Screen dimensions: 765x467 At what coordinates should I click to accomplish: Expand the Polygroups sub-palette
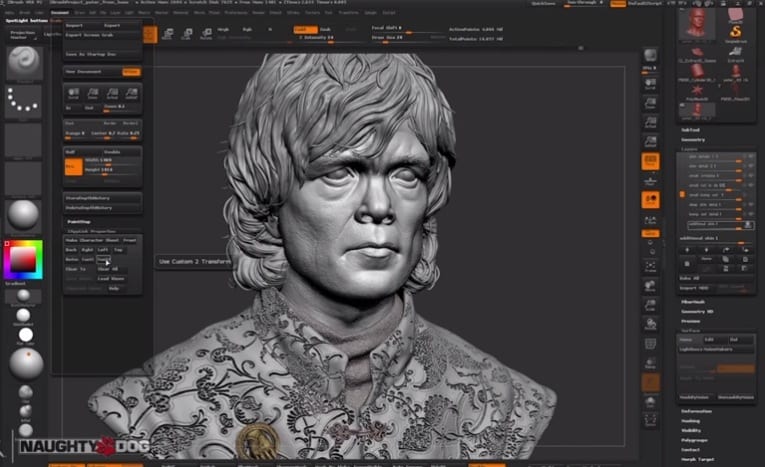[694, 440]
